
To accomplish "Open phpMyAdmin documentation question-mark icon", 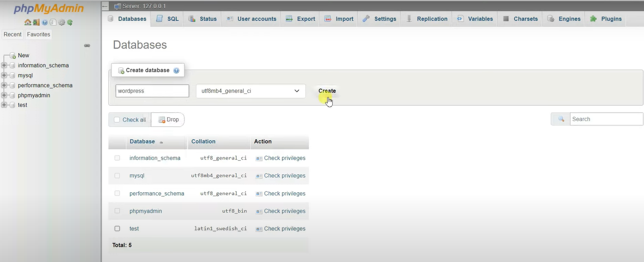I will (x=45, y=22).
